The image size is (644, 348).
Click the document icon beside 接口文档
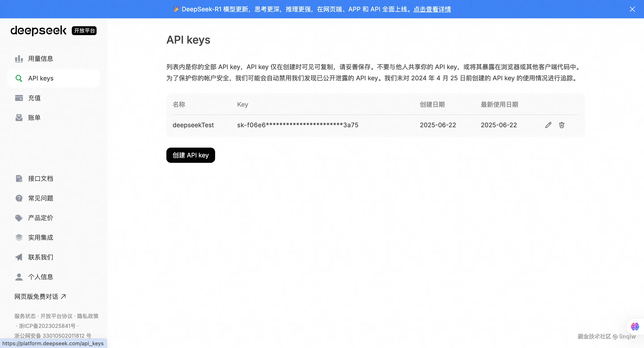pyautogui.click(x=19, y=178)
